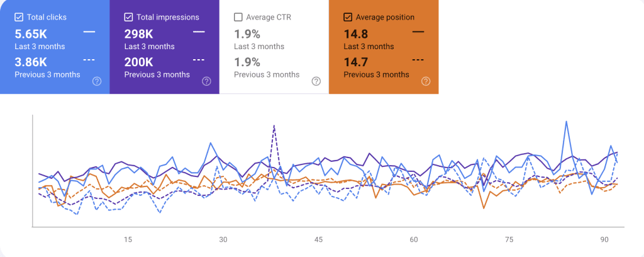Click help icon on Total clicks card

97,81
